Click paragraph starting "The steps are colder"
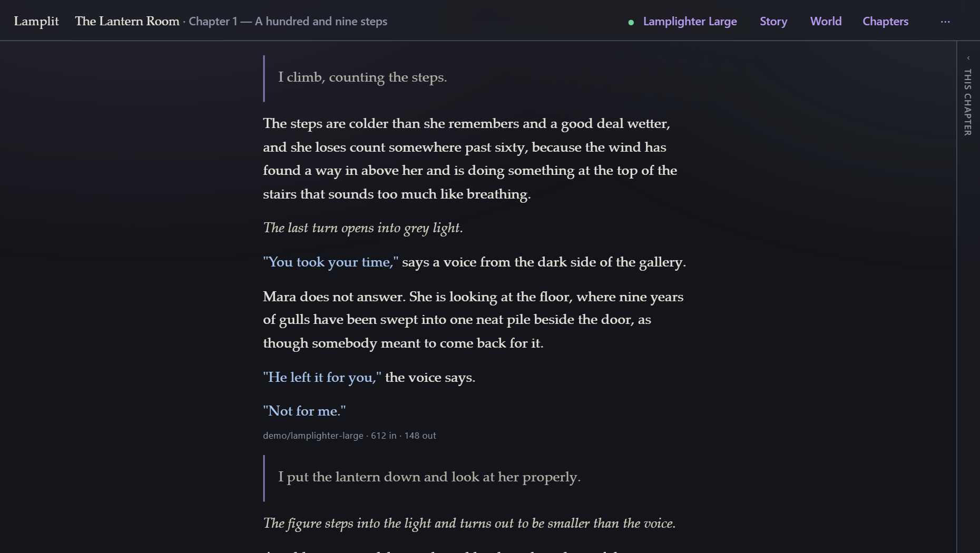 pos(470,159)
